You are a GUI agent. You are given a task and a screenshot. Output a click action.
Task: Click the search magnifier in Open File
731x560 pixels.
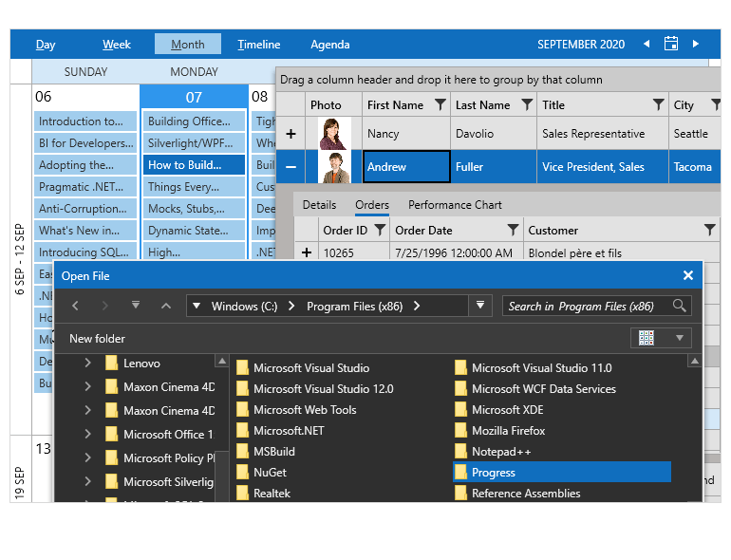coord(679,306)
